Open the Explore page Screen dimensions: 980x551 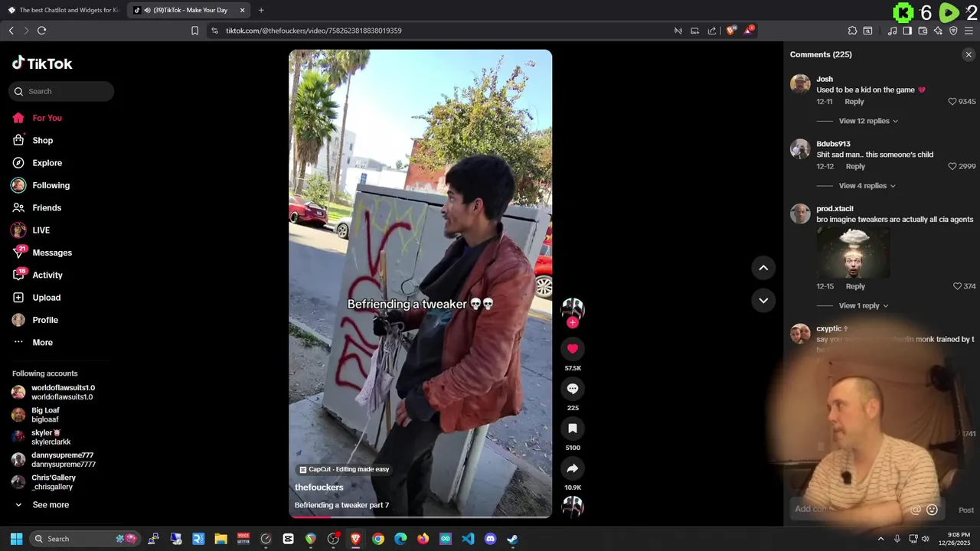pos(47,163)
